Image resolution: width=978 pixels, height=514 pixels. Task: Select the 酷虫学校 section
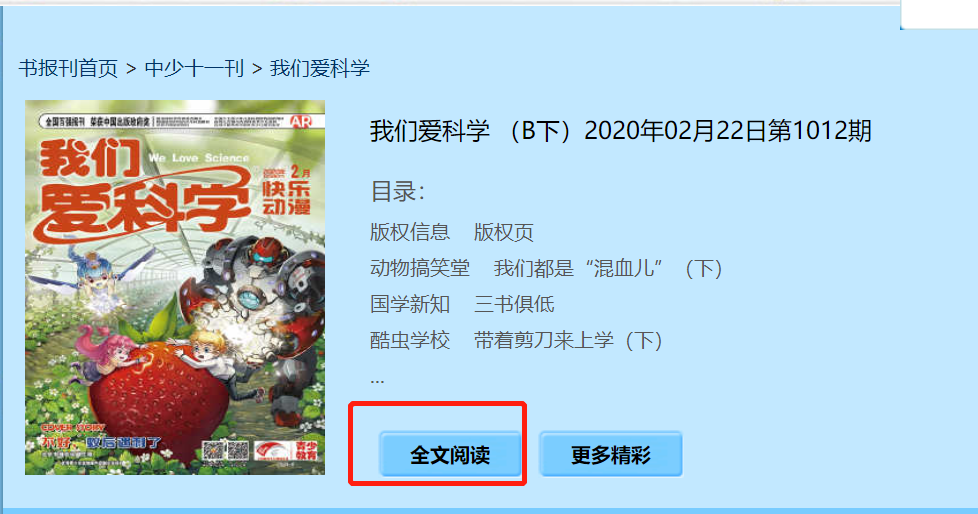click(x=410, y=340)
